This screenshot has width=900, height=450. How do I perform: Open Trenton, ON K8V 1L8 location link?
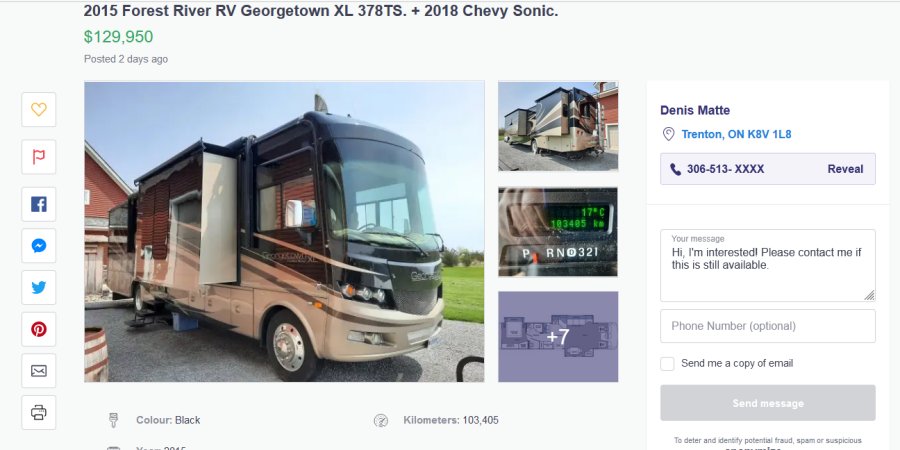click(736, 134)
